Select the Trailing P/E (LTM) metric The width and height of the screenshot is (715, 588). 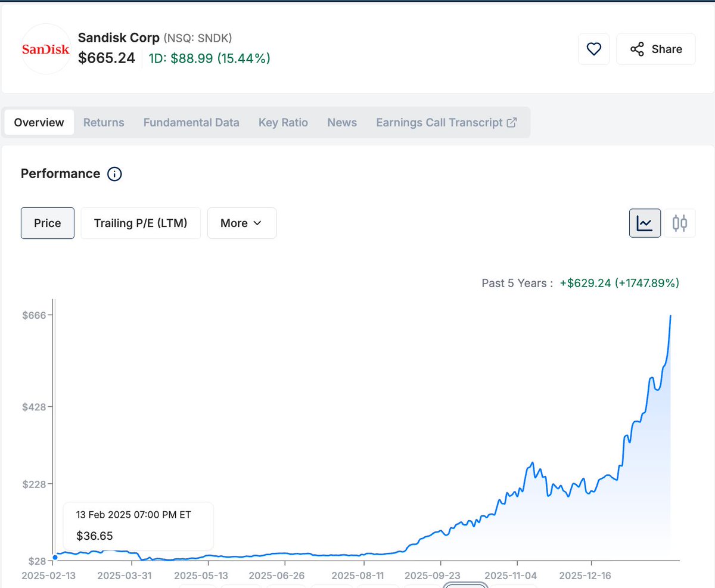[141, 223]
